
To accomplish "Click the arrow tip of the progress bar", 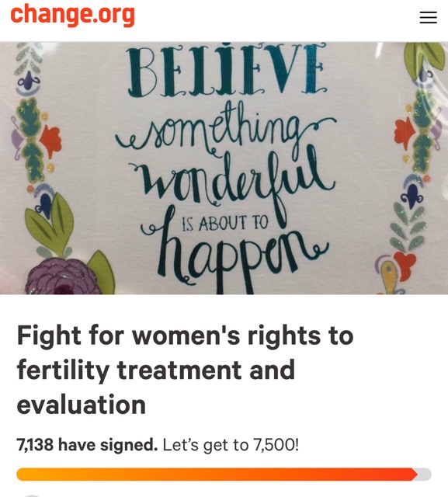I will coord(415,474).
